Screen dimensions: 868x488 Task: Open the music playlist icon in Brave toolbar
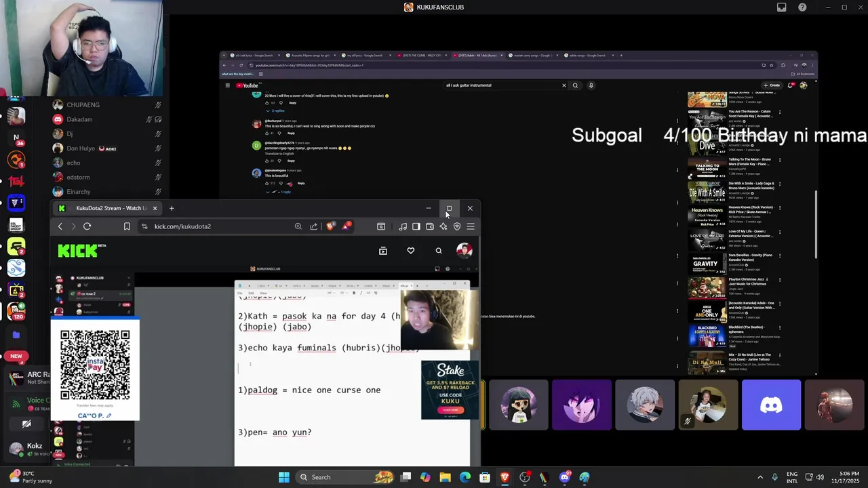coord(403,226)
